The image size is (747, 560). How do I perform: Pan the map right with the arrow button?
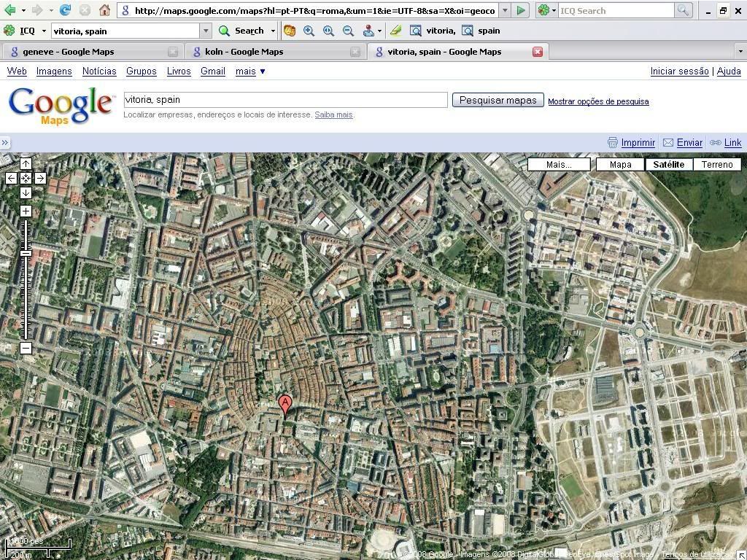pyautogui.click(x=40, y=178)
